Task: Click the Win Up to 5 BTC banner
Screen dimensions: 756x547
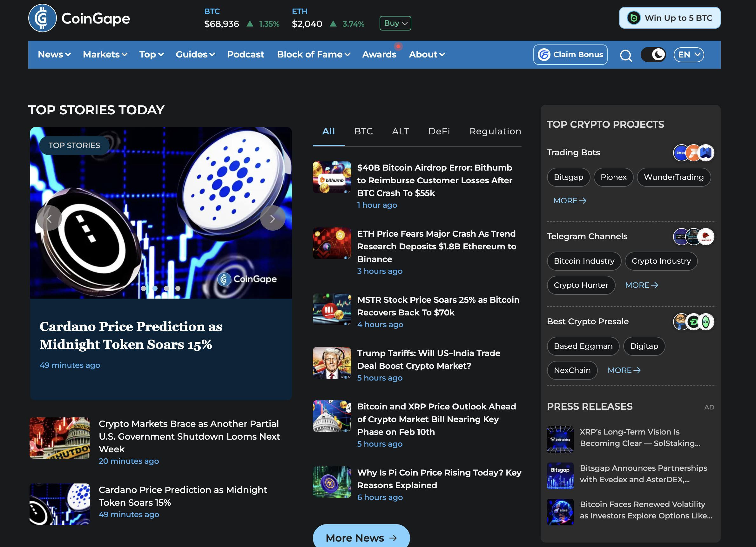Action: point(669,18)
